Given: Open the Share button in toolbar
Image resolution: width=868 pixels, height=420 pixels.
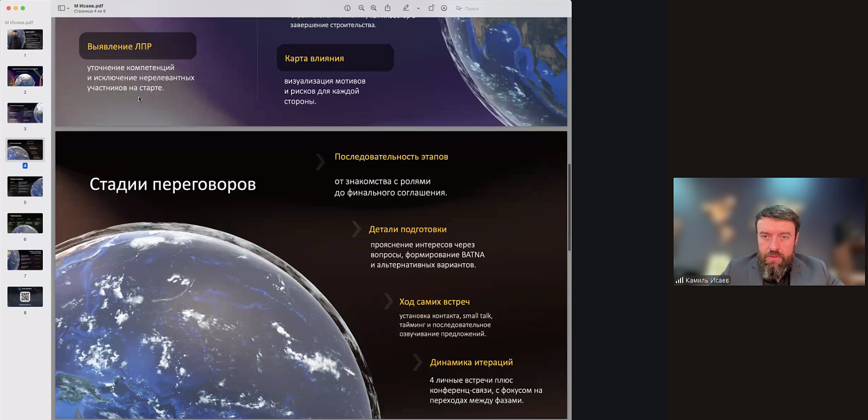Looking at the screenshot, I should (388, 8).
